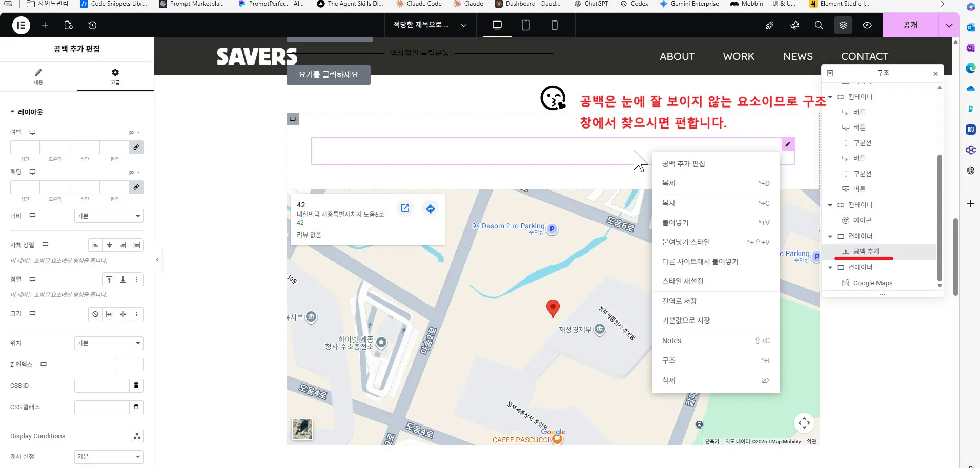Click the blue directions icon on map card

[431, 208]
